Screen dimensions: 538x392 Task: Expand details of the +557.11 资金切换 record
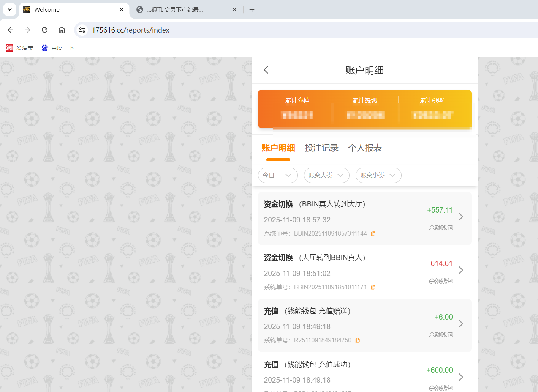(x=461, y=217)
